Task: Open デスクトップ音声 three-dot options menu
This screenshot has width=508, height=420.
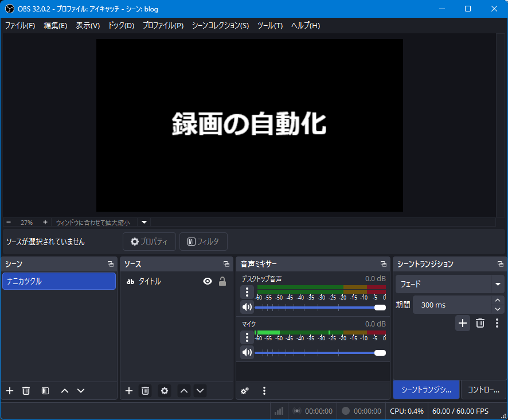Action: click(247, 292)
